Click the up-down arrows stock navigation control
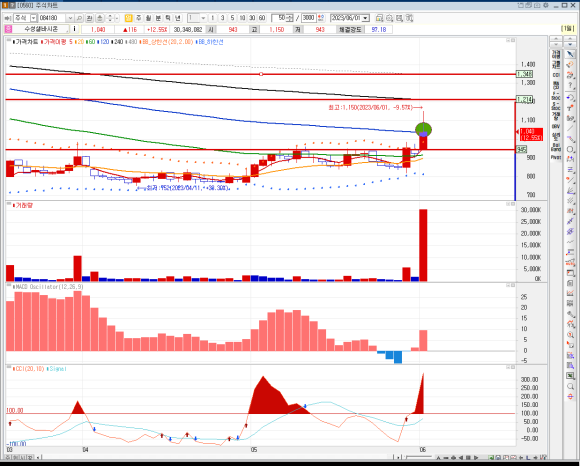The width and height of the screenshot is (580, 466). (109, 18)
